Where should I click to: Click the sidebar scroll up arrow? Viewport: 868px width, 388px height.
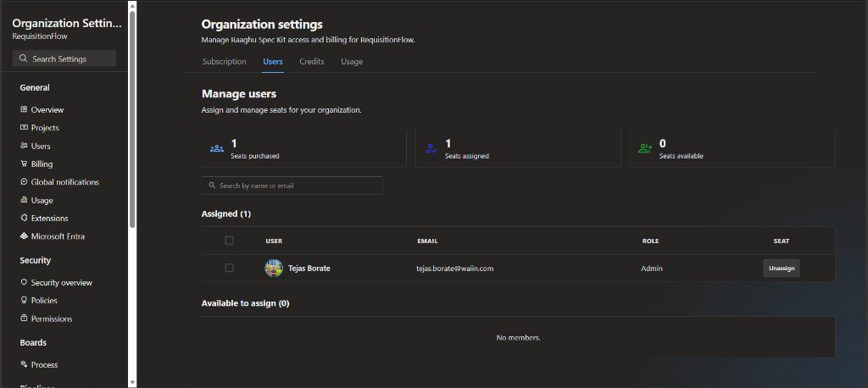132,6
